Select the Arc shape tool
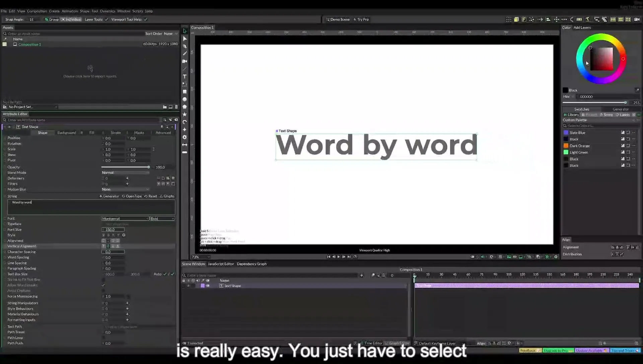The height and width of the screenshot is (364, 643). (185, 122)
